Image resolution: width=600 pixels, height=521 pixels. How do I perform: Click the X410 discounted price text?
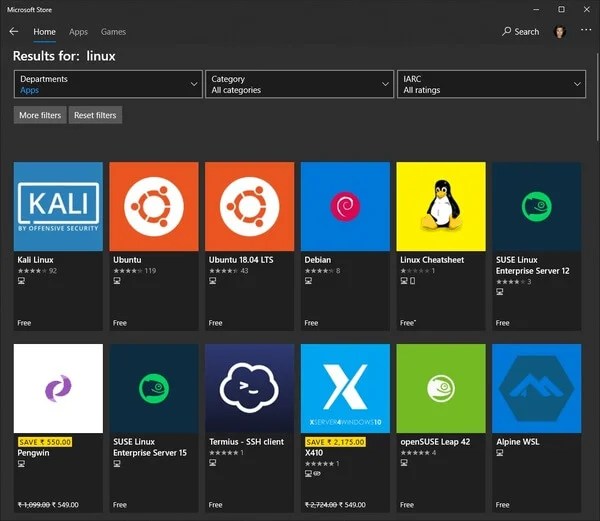pos(352,505)
